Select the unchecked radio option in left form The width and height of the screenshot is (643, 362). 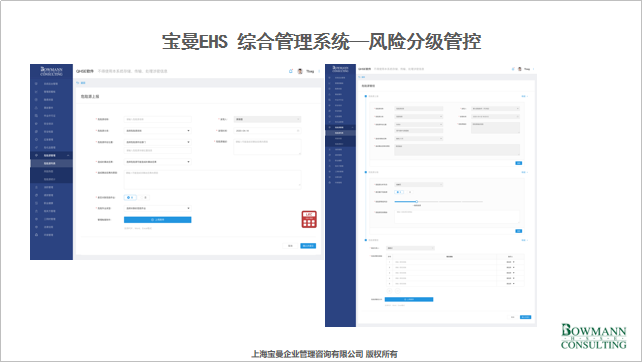(x=144, y=197)
